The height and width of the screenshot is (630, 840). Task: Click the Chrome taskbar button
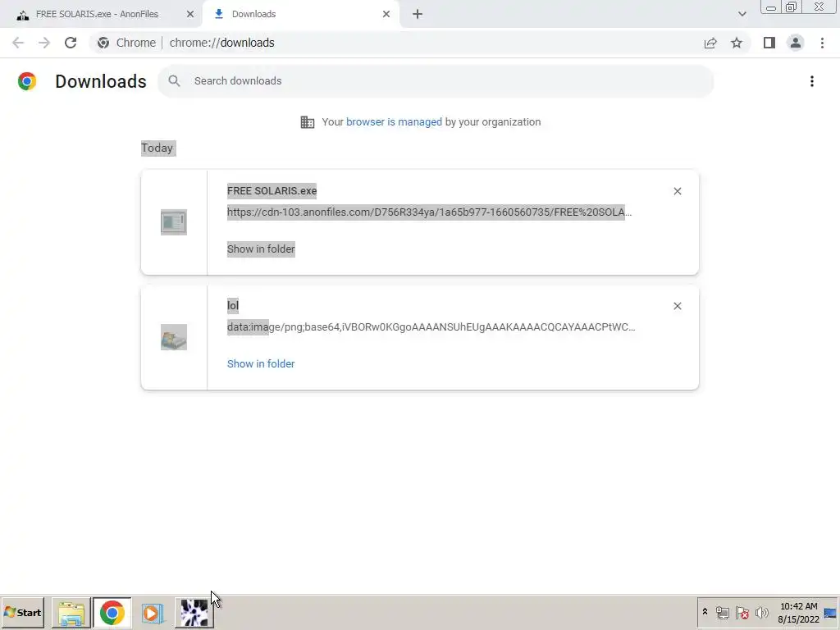112,612
